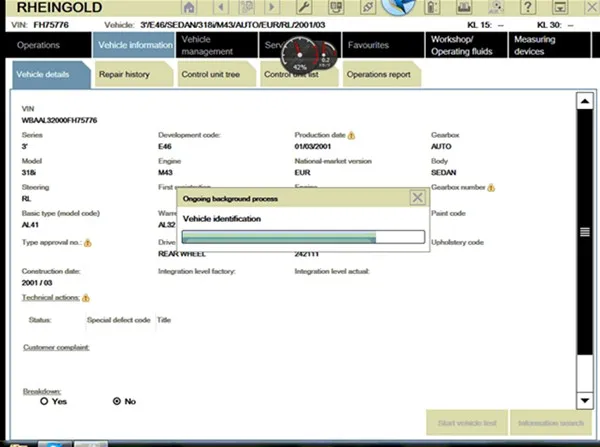Click the KL 15 status indicator
600x447 pixels.
(486, 25)
